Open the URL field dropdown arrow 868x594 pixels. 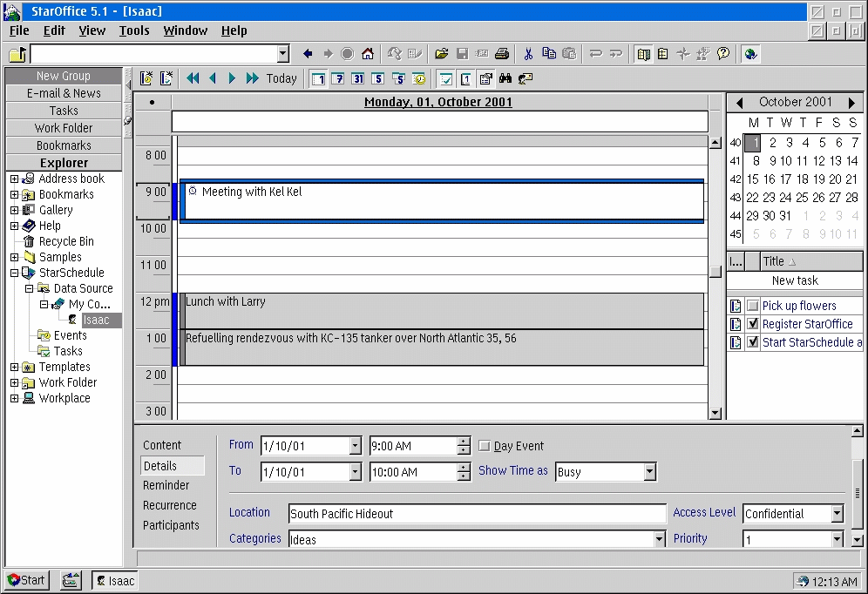click(x=283, y=54)
